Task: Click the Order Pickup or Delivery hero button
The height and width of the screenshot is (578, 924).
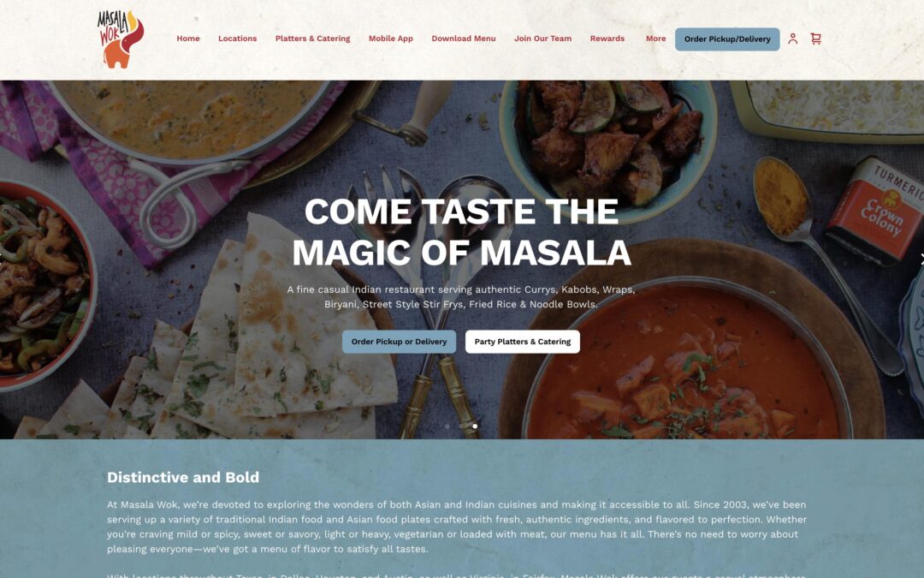Action: coord(399,342)
